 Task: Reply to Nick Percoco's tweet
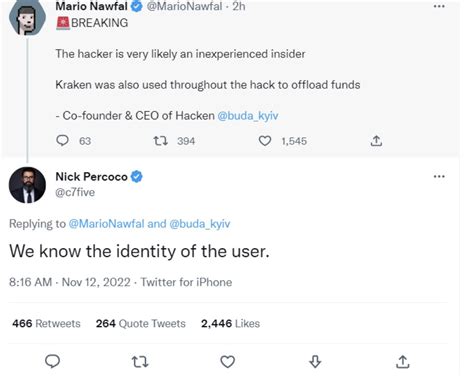[x=52, y=361]
